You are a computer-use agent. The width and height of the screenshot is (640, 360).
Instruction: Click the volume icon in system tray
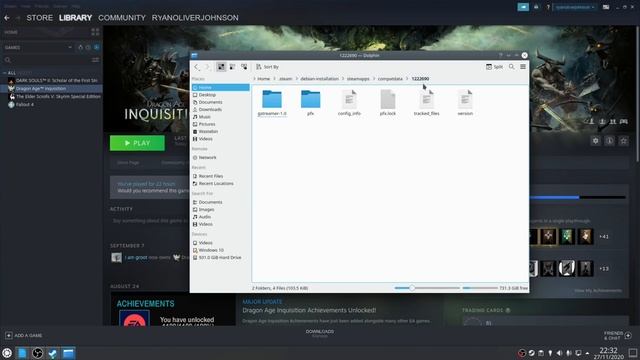point(560,353)
